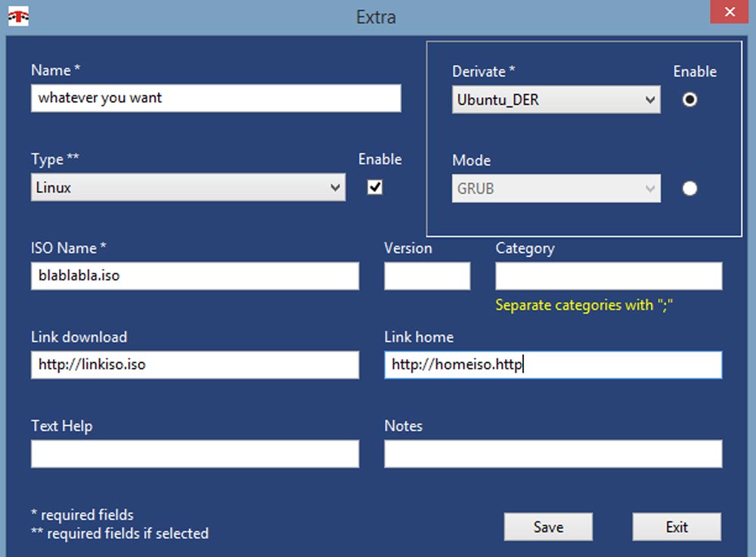Screen dimensions: 756x557
Task: Click the Link home field with http://homeiso.http
Action: coord(553,364)
